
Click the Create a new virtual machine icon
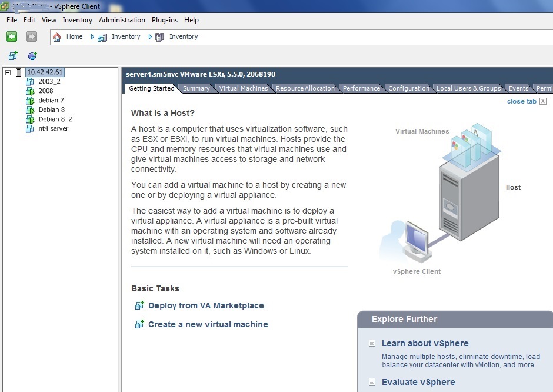click(x=139, y=324)
